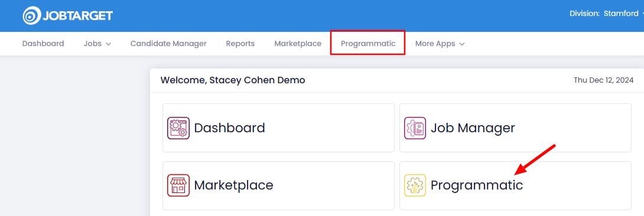Click the Marketplace storefront icon
The height and width of the screenshot is (216, 644).
pyautogui.click(x=178, y=185)
